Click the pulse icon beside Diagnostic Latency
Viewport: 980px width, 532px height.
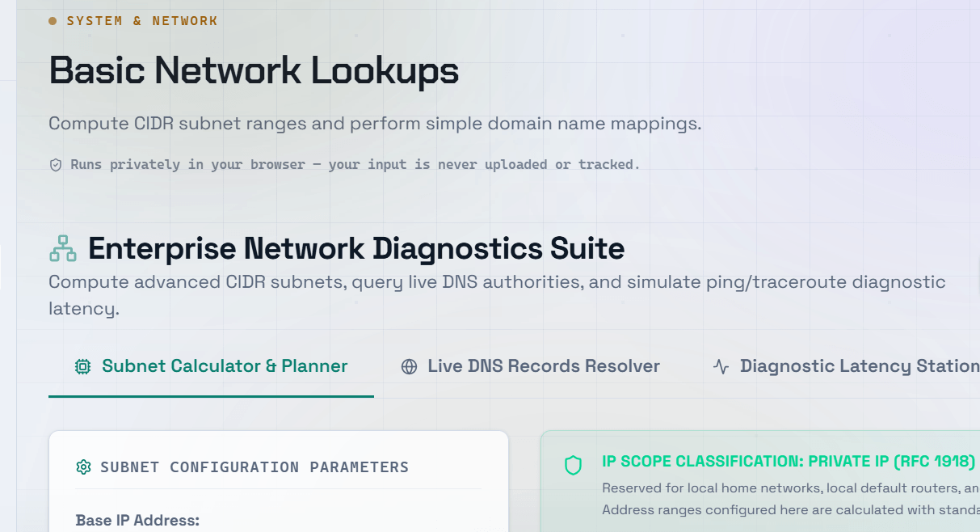[721, 367]
